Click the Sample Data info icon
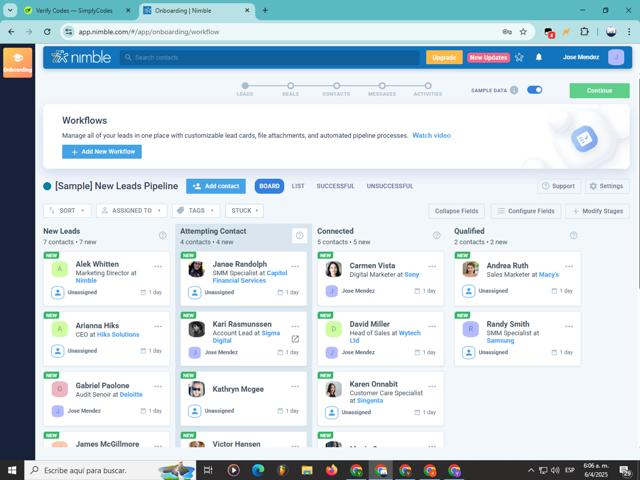Image resolution: width=640 pixels, height=480 pixels. click(x=514, y=90)
